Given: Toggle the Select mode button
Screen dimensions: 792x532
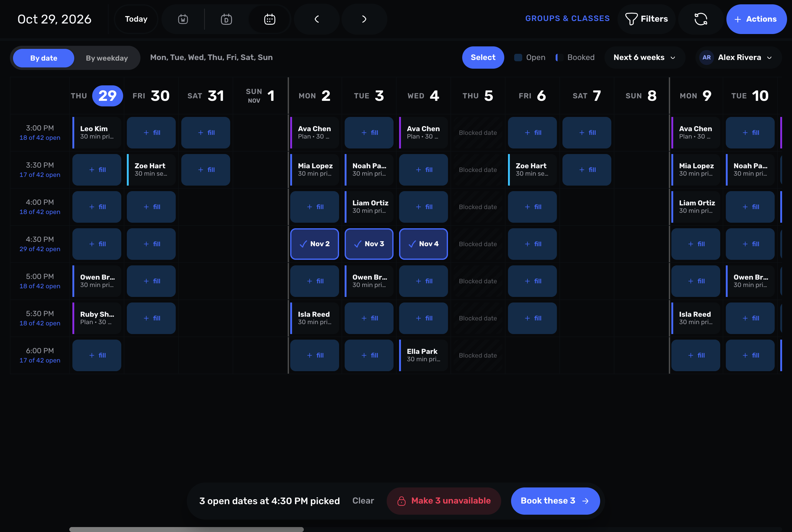Looking at the screenshot, I should pos(483,57).
